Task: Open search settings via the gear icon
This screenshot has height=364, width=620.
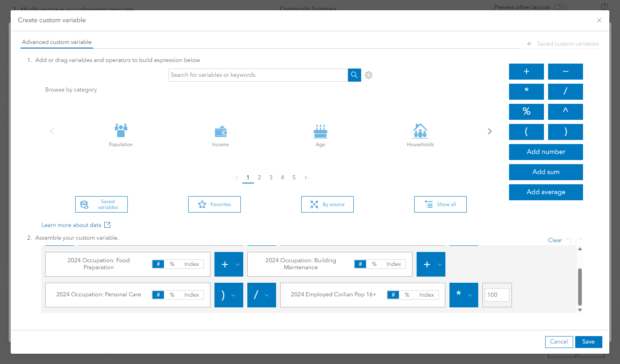Action: [368, 75]
